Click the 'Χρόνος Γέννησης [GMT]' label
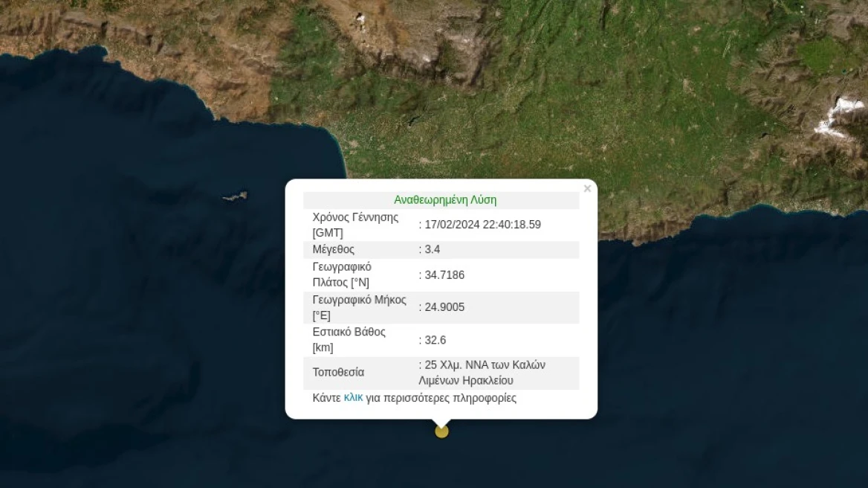The height and width of the screenshot is (488, 868). 355,225
